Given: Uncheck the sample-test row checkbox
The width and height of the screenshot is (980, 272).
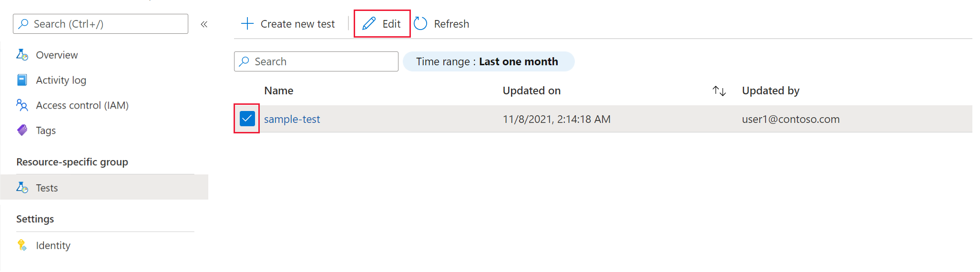Looking at the screenshot, I should coord(247,119).
